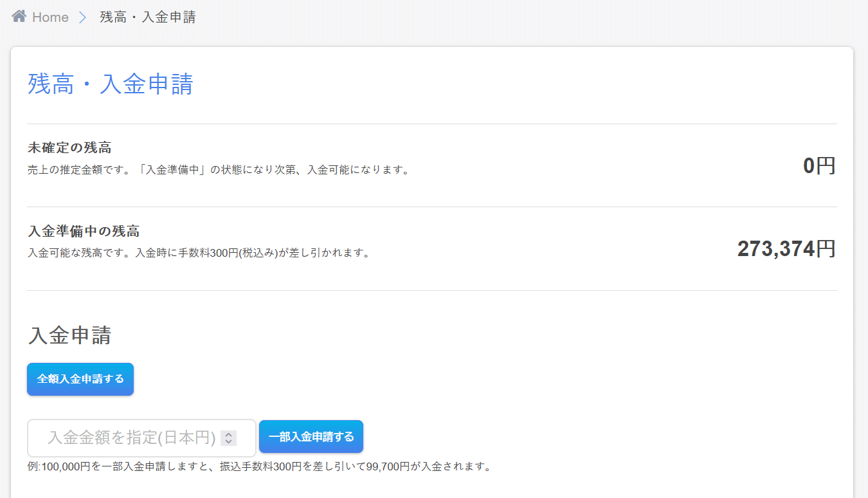The height and width of the screenshot is (498, 868).
Task: Open the Home breadcrumb link
Action: pyautogui.click(x=50, y=17)
